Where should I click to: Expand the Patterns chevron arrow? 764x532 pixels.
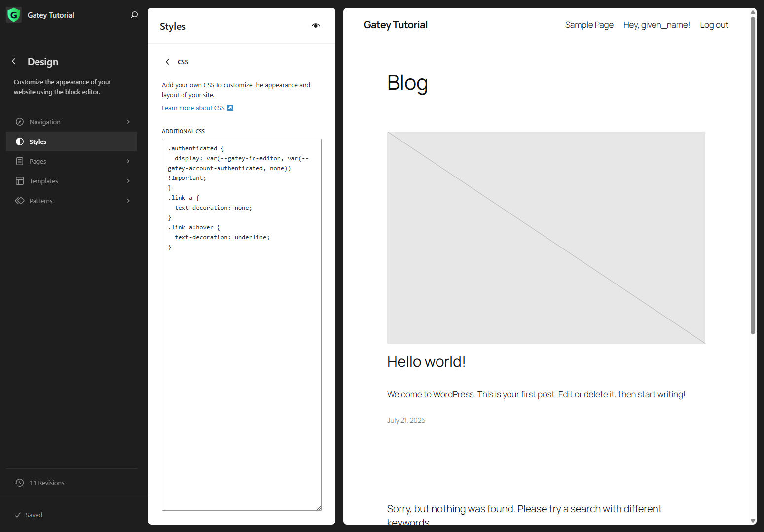(x=128, y=201)
